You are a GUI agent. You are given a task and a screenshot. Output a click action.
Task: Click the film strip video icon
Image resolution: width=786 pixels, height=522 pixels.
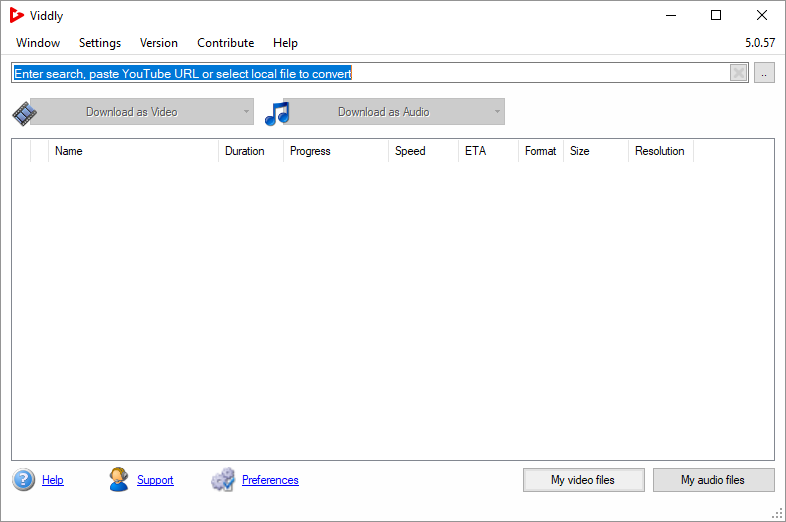click(24, 113)
